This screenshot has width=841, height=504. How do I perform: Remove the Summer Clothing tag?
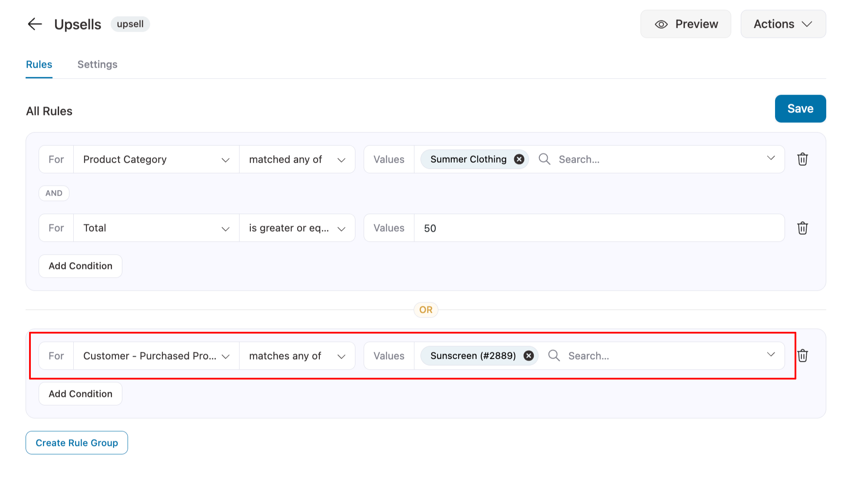pyautogui.click(x=519, y=159)
